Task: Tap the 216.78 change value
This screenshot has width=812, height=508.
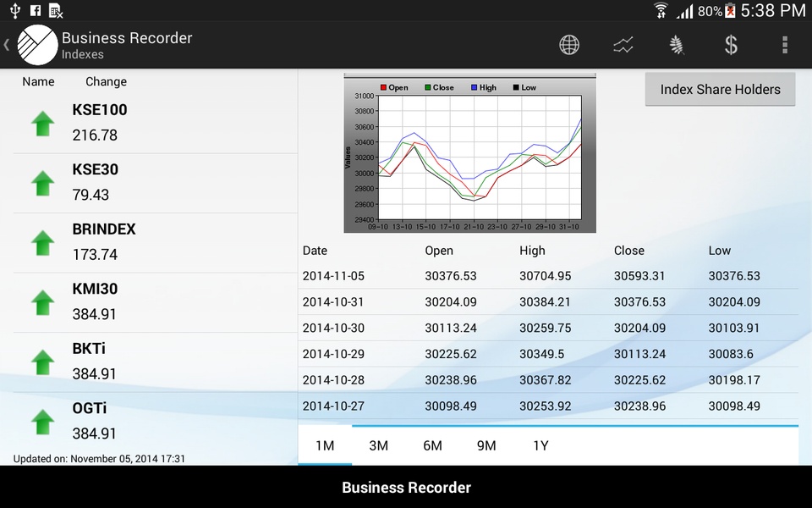Action: tap(95, 135)
